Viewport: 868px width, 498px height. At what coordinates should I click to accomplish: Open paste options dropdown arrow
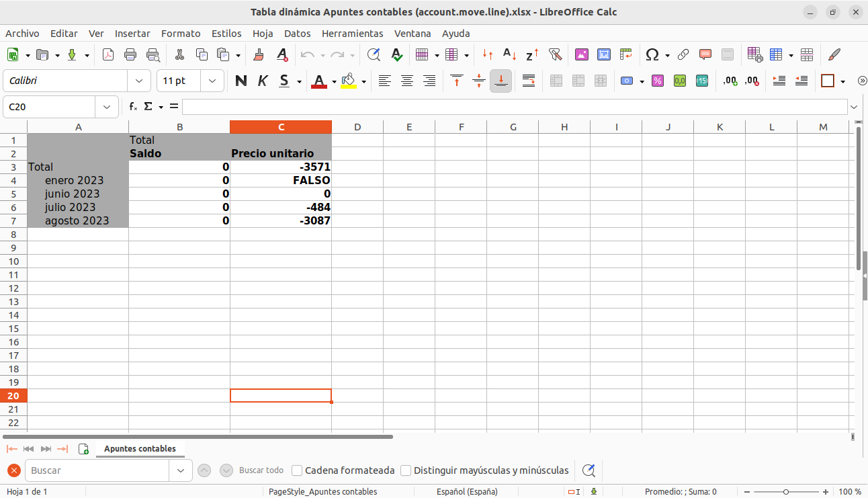(238, 55)
